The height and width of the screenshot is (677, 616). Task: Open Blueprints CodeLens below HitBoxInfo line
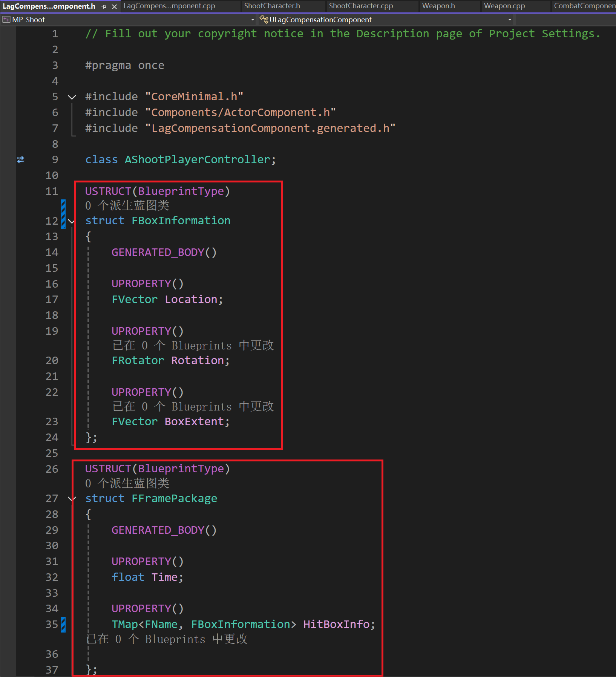pyautogui.click(x=167, y=639)
